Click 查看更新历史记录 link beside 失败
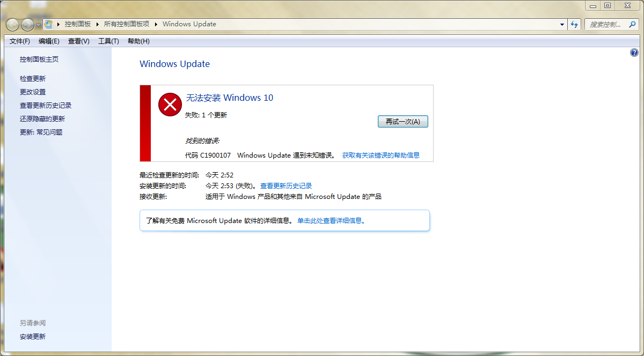644x356 pixels. (x=286, y=186)
